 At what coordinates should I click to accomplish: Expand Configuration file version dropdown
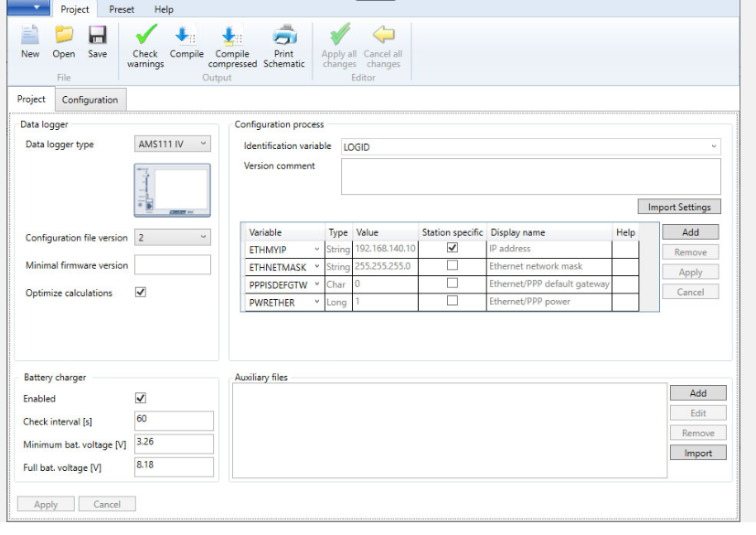pos(173,238)
